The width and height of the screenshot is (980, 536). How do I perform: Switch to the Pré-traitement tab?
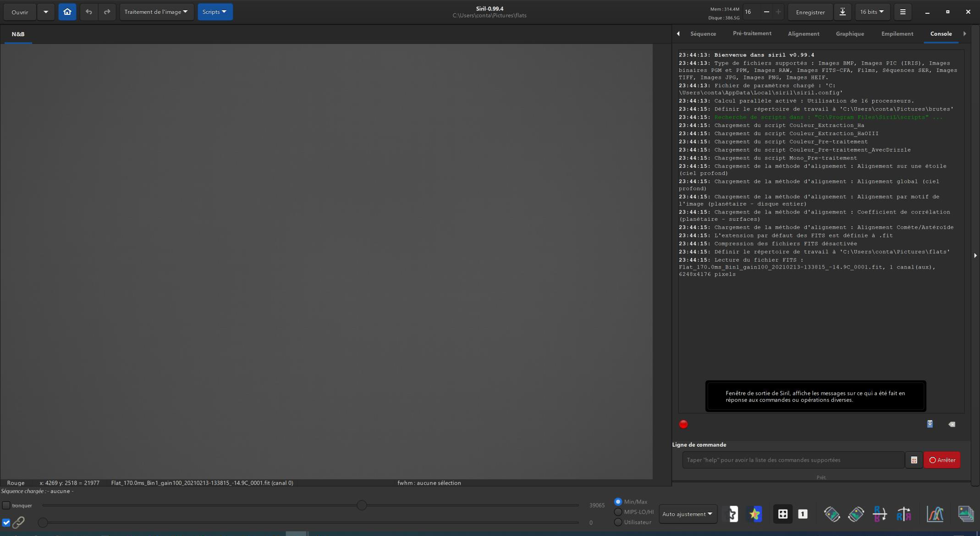[752, 33]
